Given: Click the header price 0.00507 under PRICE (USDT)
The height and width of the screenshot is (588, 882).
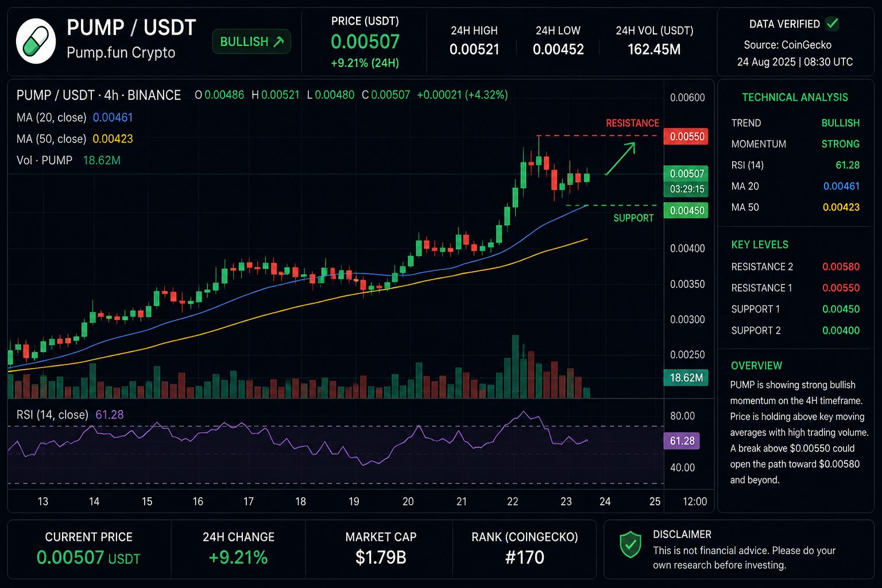Looking at the screenshot, I should click(x=365, y=42).
